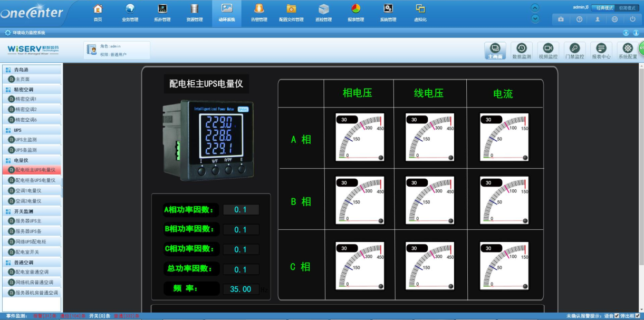Open 数据监测 data monitoring
The width and height of the screenshot is (644, 320).
(x=521, y=50)
